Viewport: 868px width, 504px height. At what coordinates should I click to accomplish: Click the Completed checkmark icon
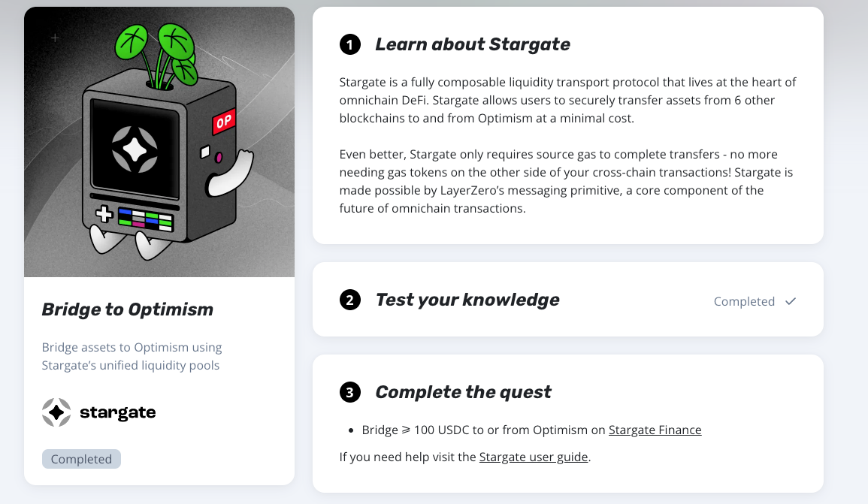click(x=791, y=301)
